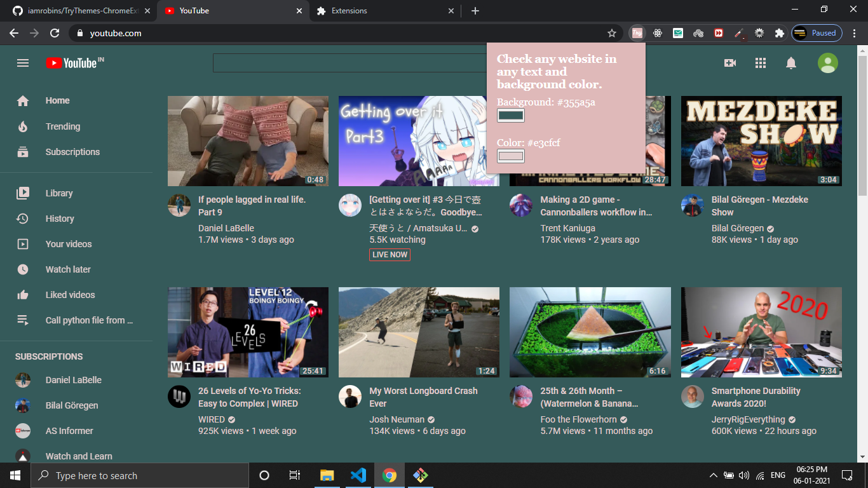868x488 pixels.
Task: Switch to the Extensions tab
Action: pyautogui.click(x=386, y=11)
